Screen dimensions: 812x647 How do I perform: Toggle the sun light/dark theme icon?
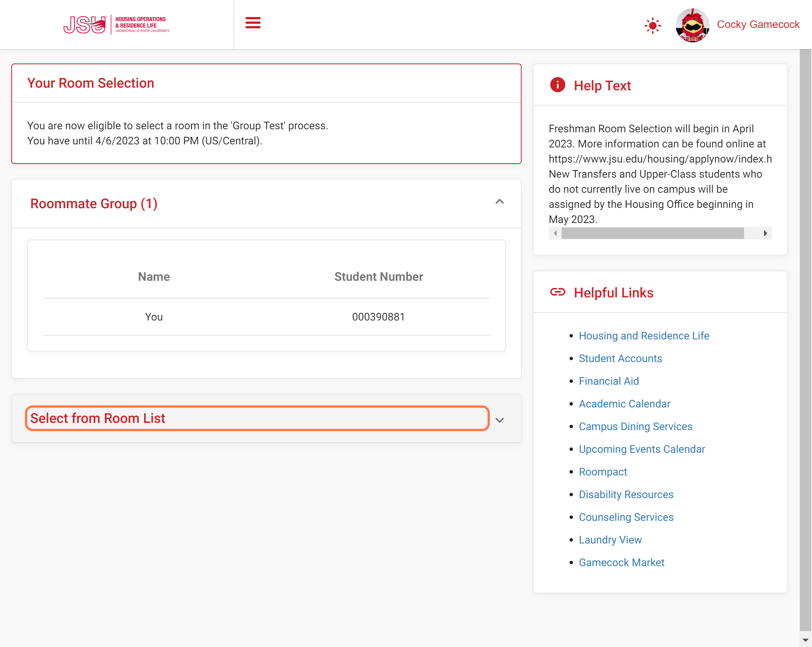[x=652, y=26]
